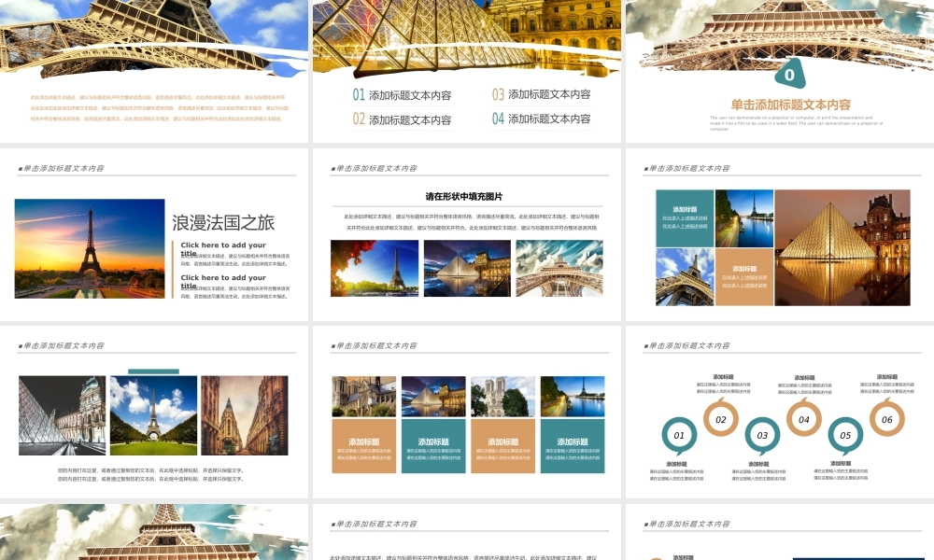Select the sunset Eiffel Tower photo in the intro slide
934x560 pixels.
(x=90, y=248)
